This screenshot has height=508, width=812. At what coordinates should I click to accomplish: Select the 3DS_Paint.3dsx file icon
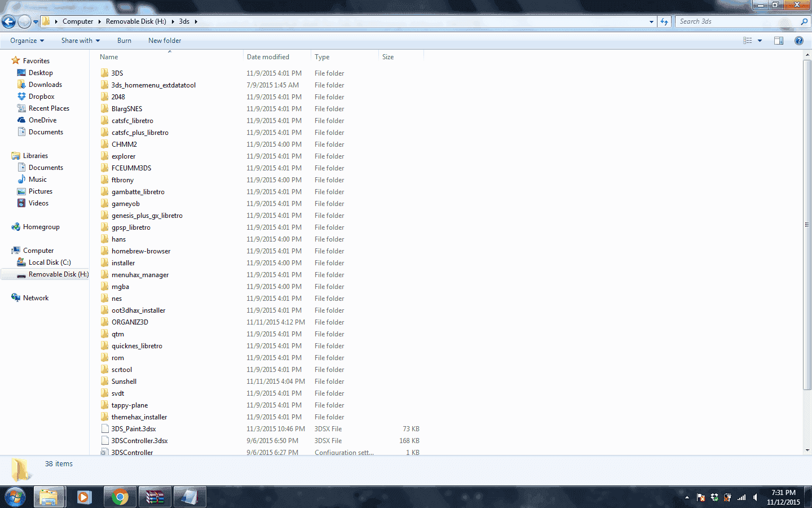(x=105, y=428)
